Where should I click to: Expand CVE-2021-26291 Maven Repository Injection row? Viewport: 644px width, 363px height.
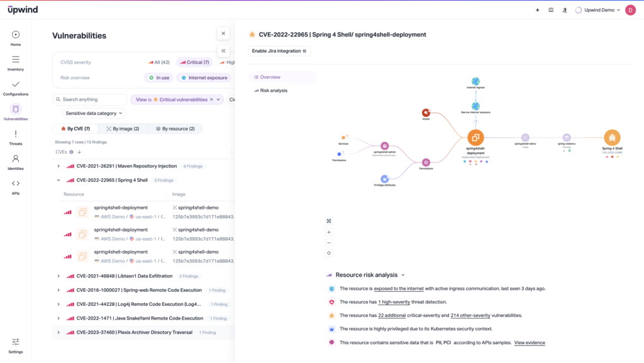click(58, 166)
